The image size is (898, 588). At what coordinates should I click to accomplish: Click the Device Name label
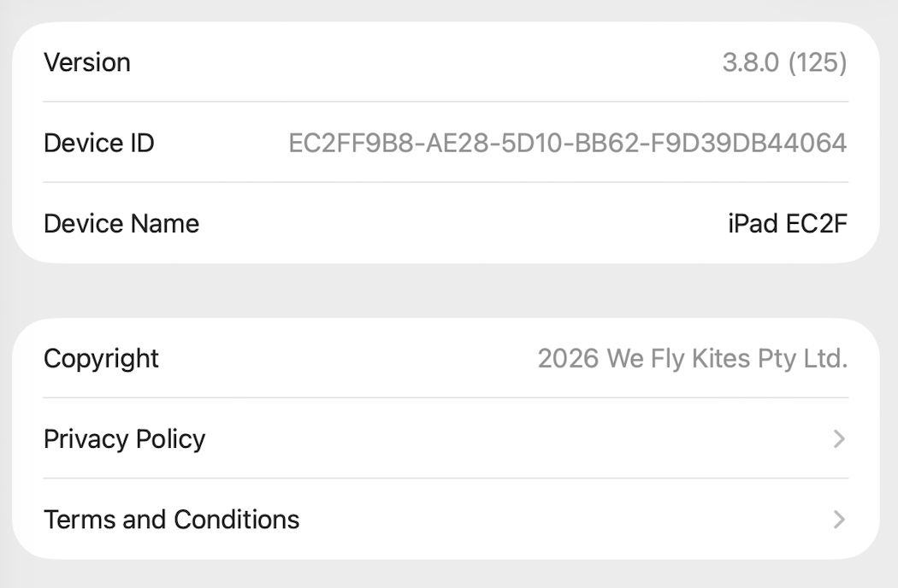(x=121, y=223)
